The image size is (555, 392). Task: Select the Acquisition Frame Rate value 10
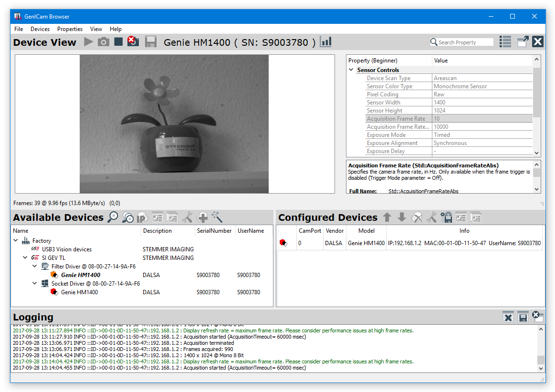[482, 119]
